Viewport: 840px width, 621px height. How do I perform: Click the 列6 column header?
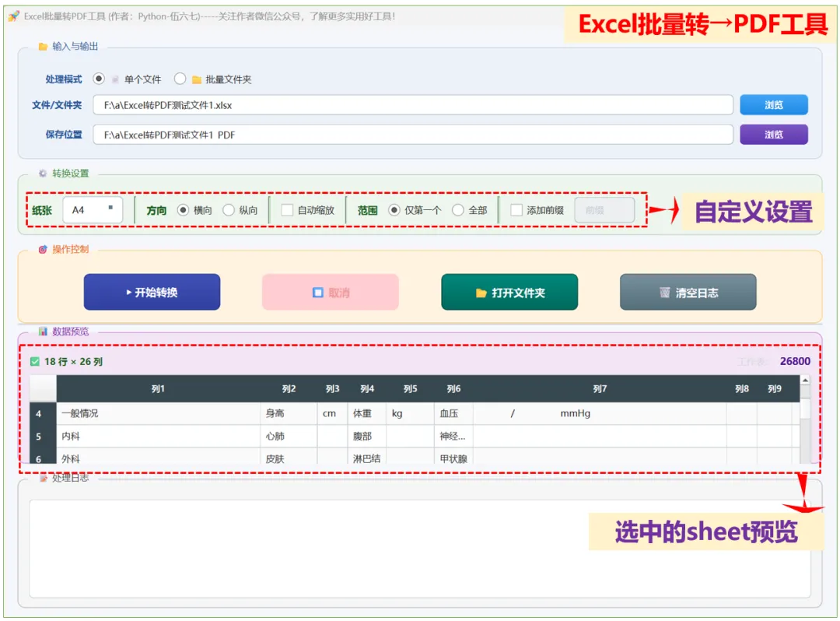point(453,388)
